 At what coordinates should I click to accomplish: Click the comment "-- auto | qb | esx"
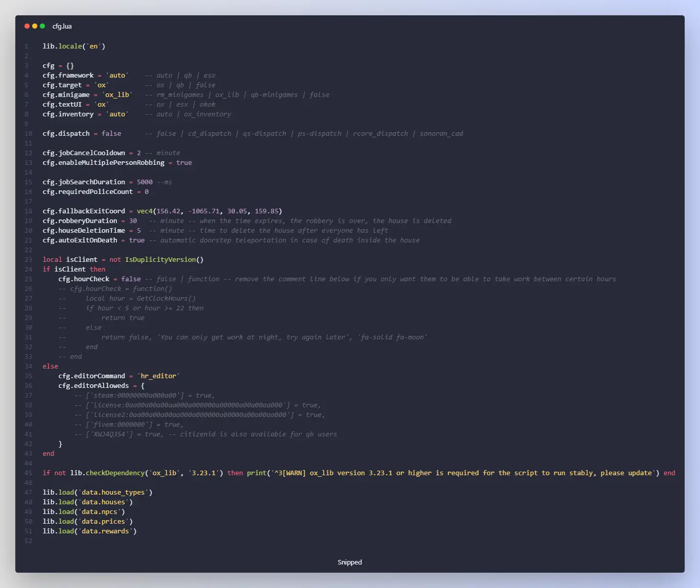[180, 75]
